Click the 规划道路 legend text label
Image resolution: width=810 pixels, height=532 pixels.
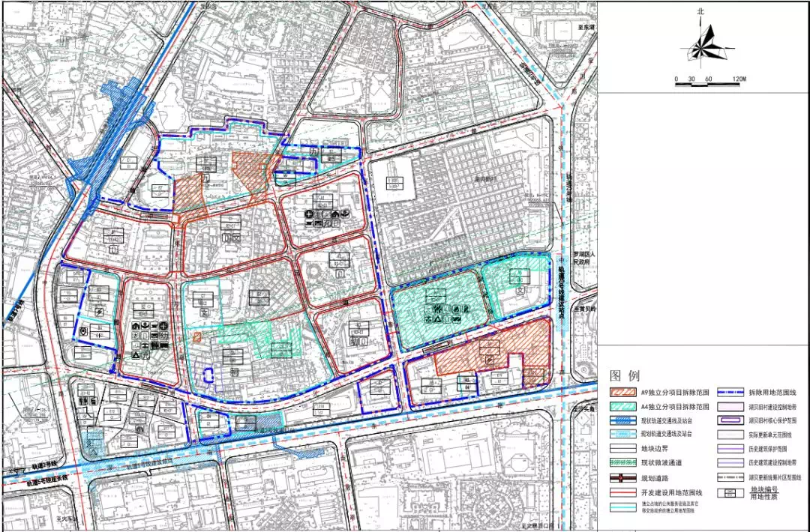coord(656,478)
